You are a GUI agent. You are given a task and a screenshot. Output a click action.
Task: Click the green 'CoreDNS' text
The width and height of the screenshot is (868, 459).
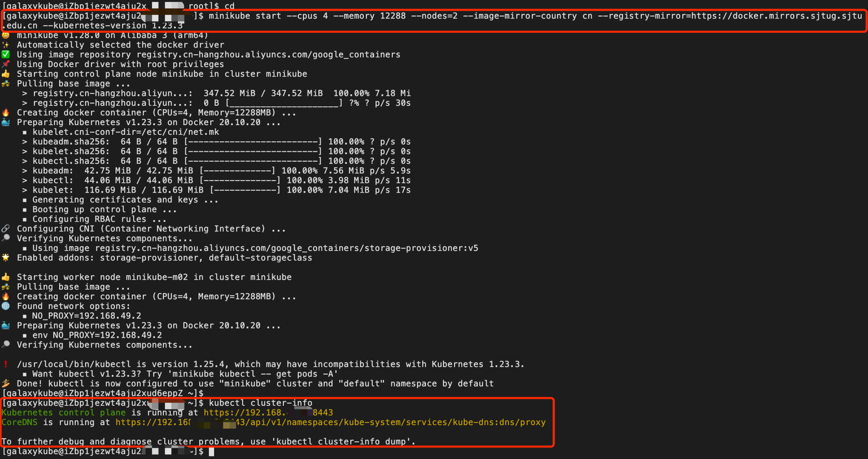click(x=19, y=422)
